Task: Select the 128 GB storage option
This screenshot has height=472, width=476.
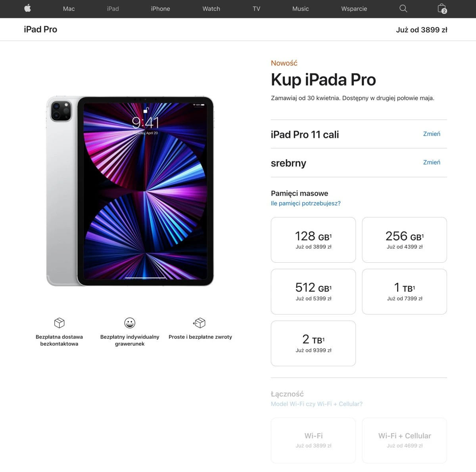Action: click(313, 240)
